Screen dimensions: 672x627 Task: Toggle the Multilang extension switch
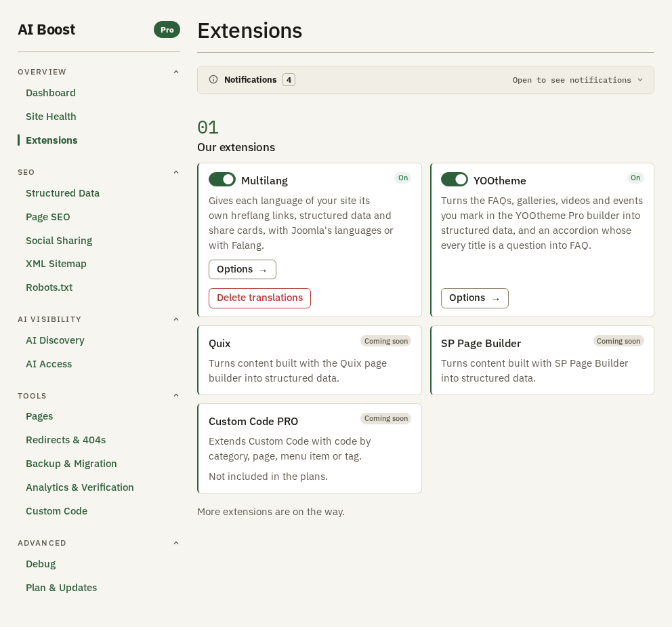click(222, 179)
